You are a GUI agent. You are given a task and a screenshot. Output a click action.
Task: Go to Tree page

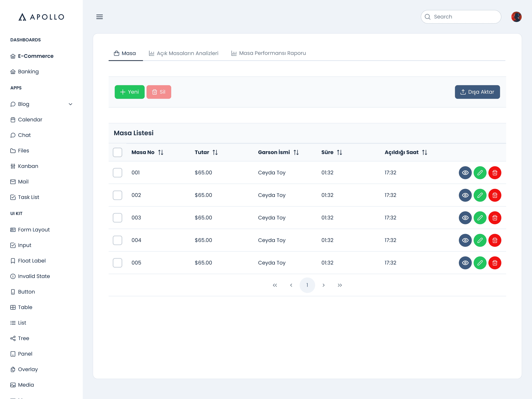(x=20, y=338)
